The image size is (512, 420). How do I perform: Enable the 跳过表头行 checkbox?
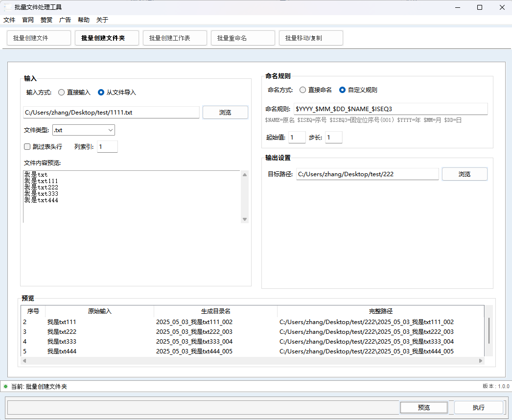(x=27, y=146)
